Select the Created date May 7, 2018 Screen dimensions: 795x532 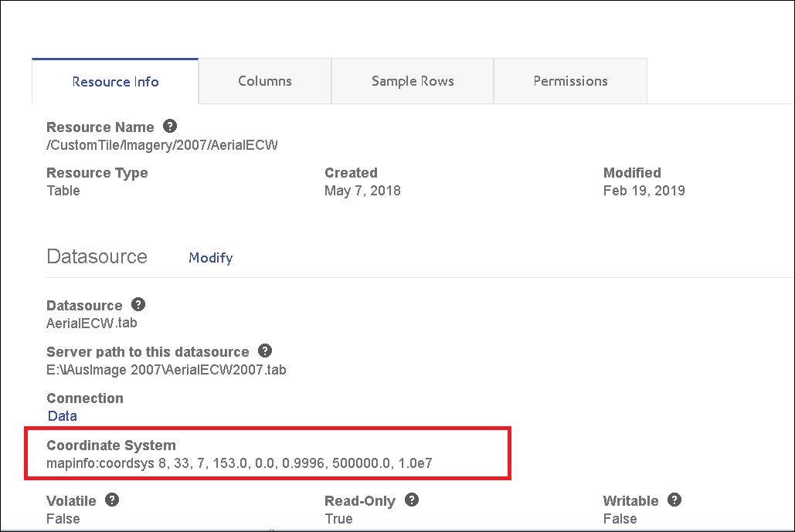click(x=362, y=191)
